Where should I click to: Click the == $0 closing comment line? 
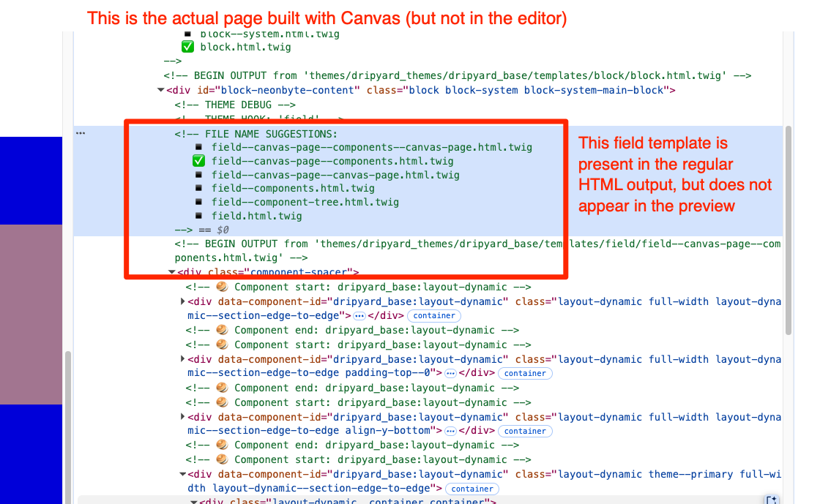202,230
